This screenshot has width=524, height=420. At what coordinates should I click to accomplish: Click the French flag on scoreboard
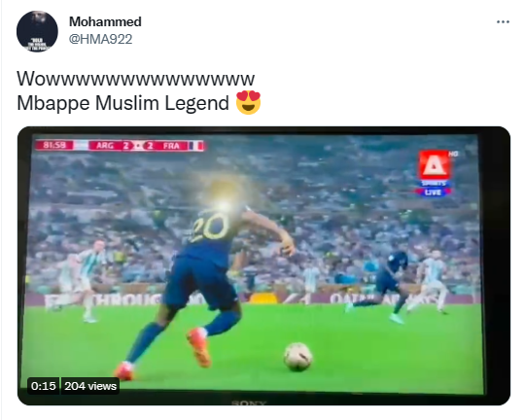click(196, 146)
